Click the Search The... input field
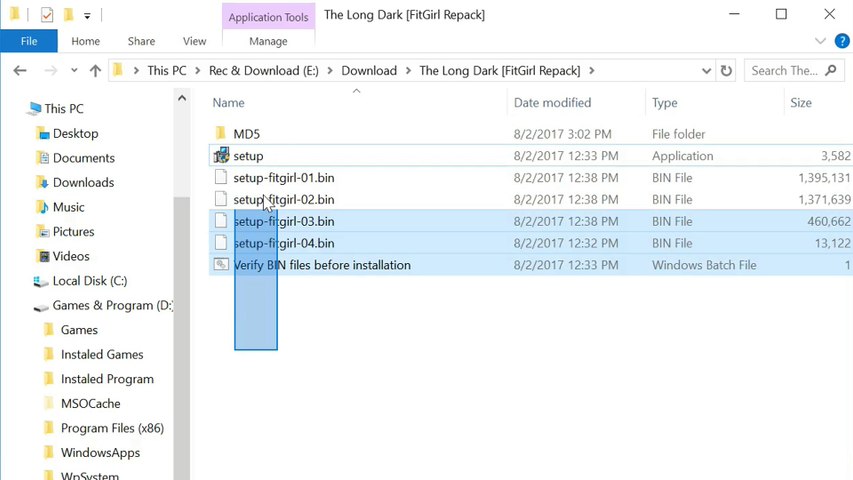853x480 pixels. point(784,71)
